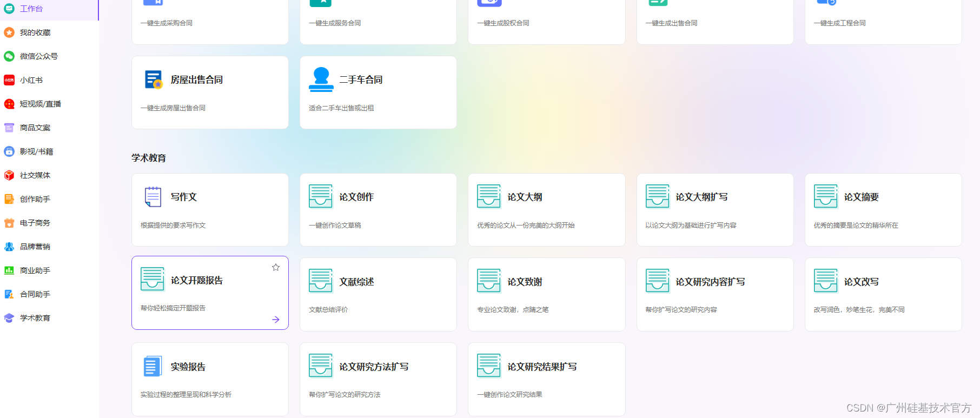This screenshot has width=980, height=418.
Task: Click text 一键生成股权合同
Action: 503,23
